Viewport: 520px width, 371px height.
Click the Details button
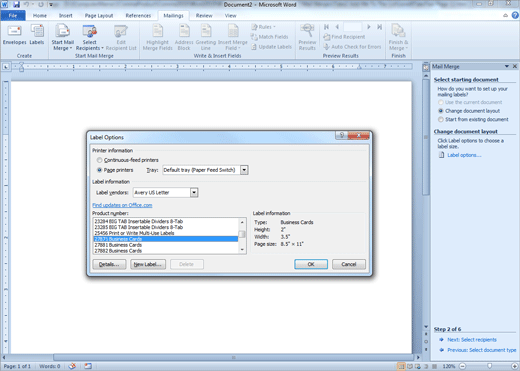(x=109, y=264)
